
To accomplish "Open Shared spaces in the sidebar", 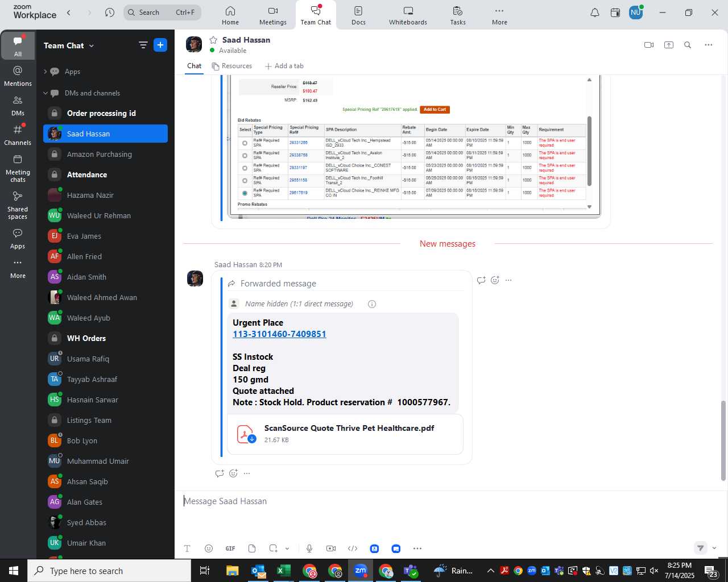I will click(x=18, y=205).
